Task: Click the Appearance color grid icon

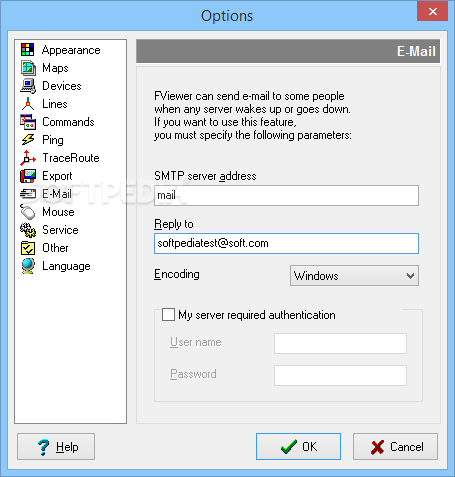Action: click(27, 50)
